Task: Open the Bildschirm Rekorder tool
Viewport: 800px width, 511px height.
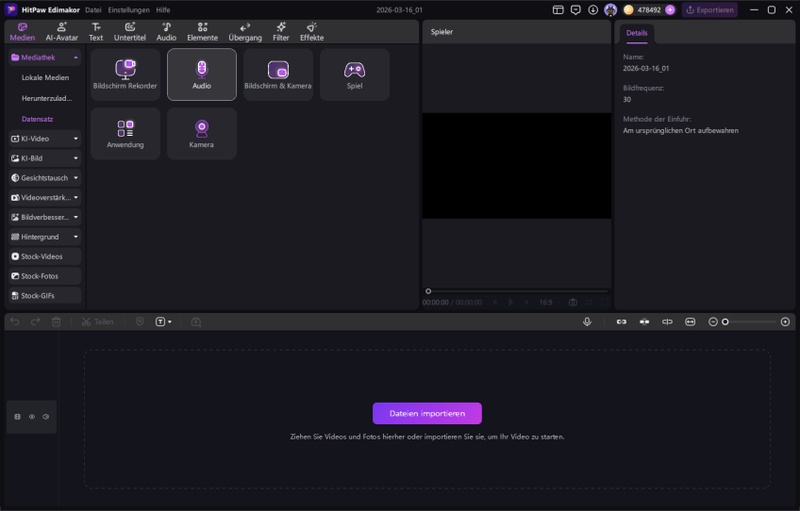Action: (x=125, y=74)
